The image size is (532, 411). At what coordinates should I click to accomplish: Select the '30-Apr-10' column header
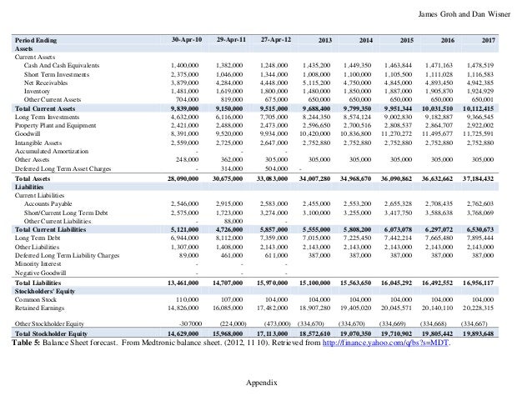(187, 39)
